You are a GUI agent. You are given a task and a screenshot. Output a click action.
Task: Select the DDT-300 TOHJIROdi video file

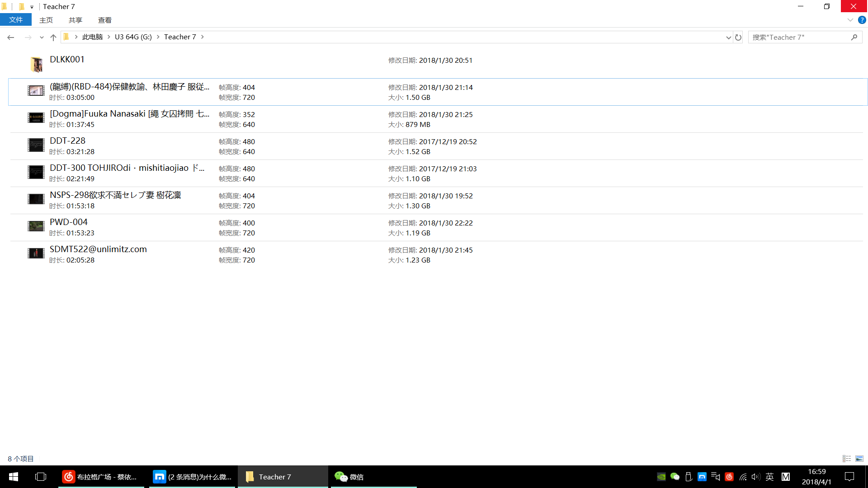(x=437, y=173)
